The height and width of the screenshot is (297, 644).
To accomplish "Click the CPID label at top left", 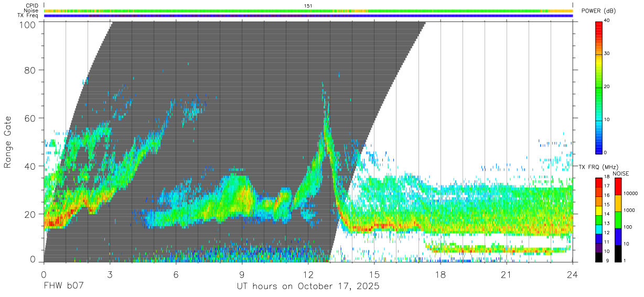I will (x=32, y=6).
